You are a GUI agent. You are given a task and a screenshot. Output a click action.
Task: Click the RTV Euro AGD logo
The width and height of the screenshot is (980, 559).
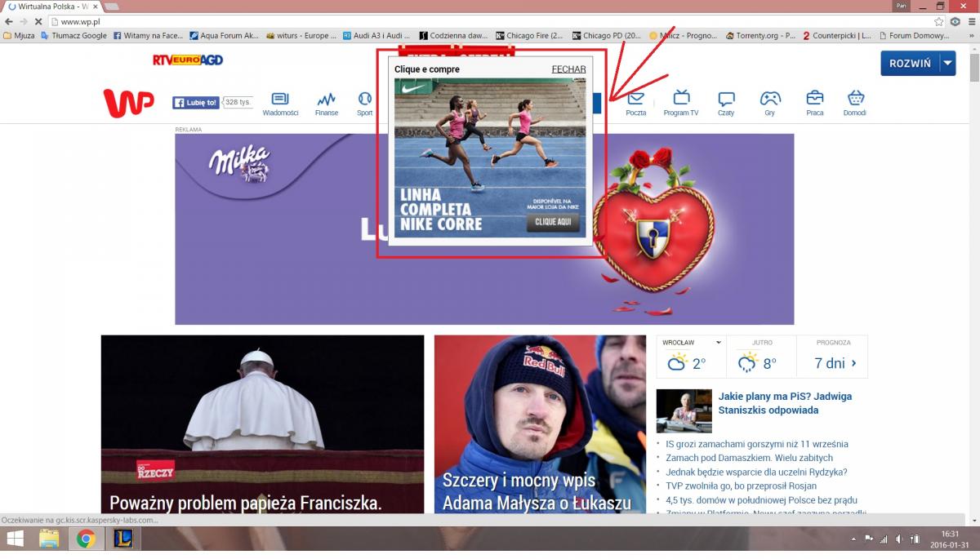click(x=188, y=60)
